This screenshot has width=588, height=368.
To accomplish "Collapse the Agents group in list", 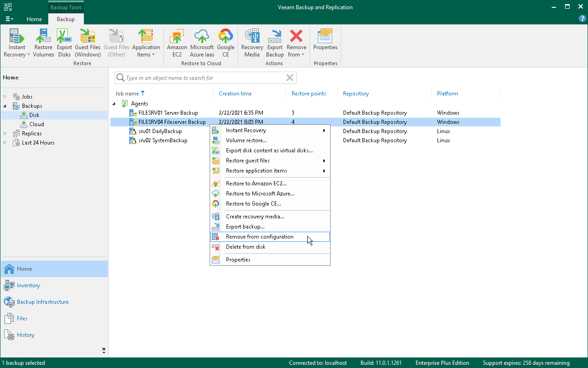I will pyautogui.click(x=114, y=104).
